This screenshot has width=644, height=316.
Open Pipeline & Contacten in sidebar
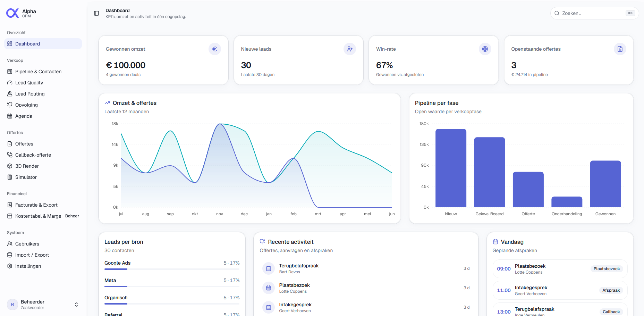coord(43,72)
